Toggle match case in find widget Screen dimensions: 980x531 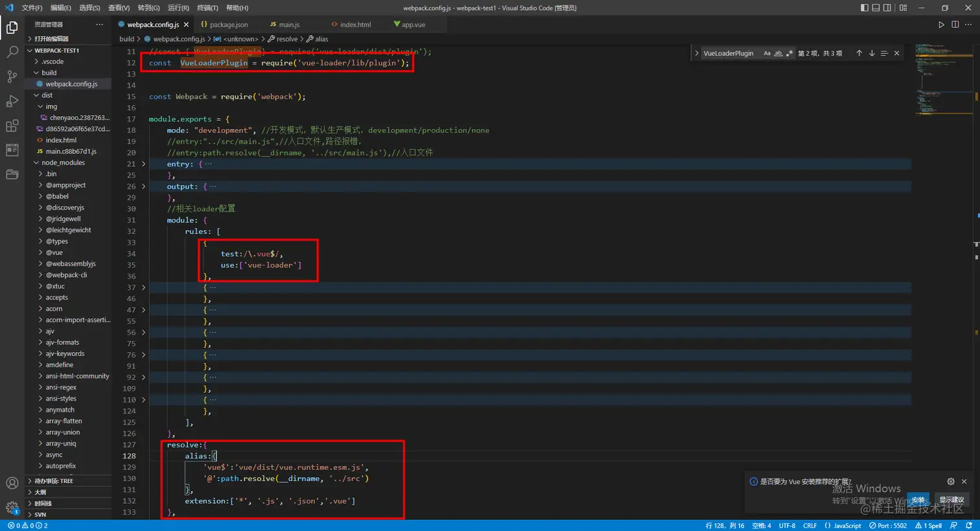767,53
